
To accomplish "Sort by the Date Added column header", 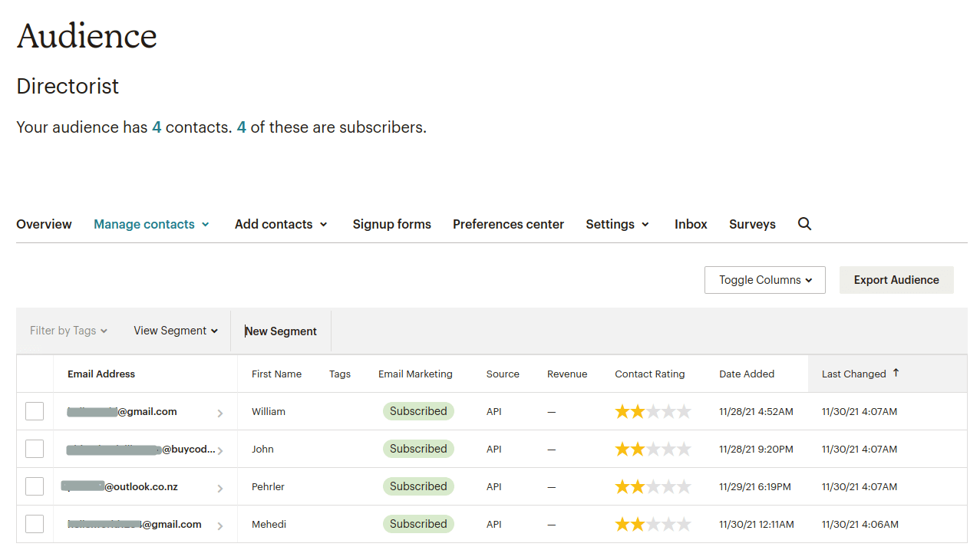I will coord(746,374).
